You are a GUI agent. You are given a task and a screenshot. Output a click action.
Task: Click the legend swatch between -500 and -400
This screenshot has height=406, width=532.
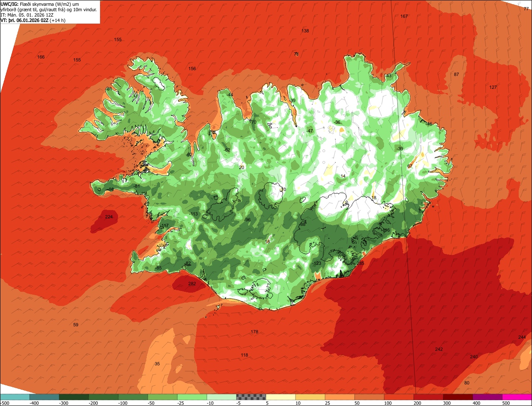point(15,397)
